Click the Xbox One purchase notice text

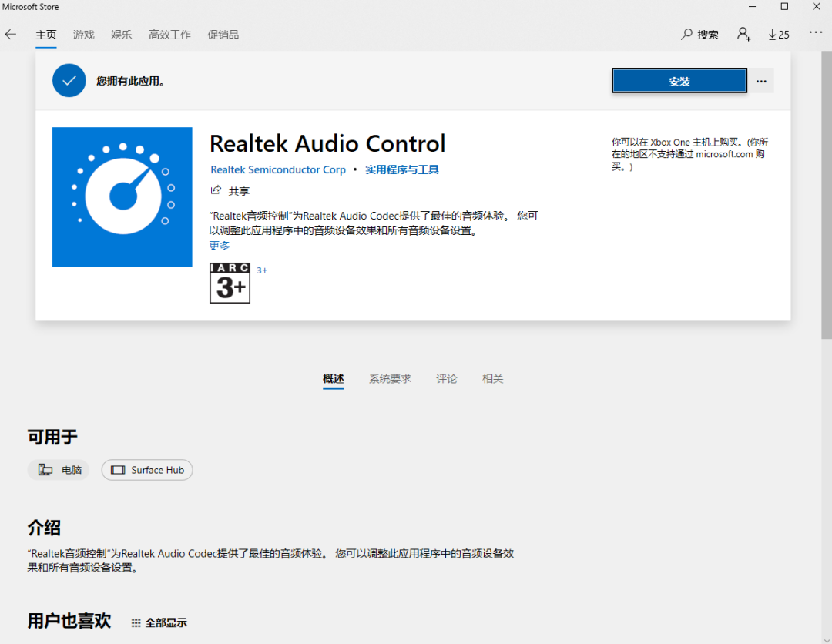click(x=689, y=154)
